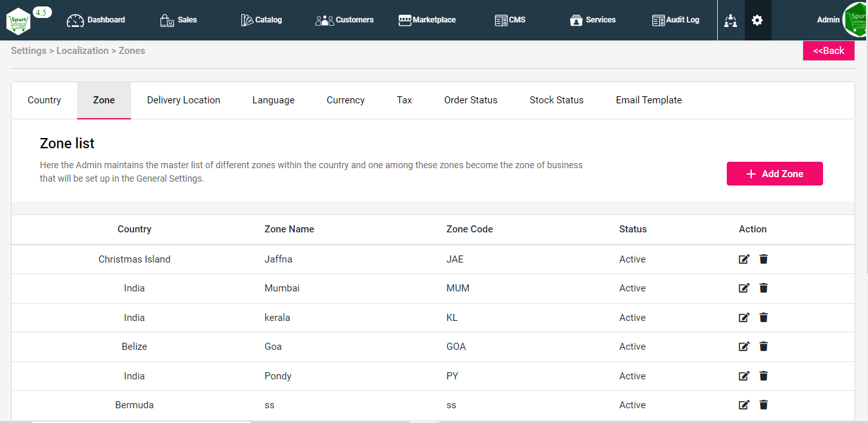868x423 pixels.
Task: Edit the ss zone
Action: point(744,405)
